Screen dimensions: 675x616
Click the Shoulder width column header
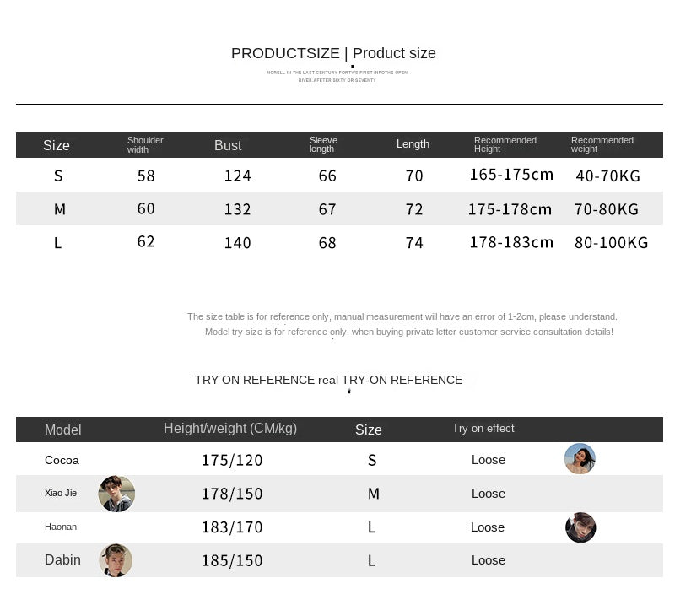point(145,145)
